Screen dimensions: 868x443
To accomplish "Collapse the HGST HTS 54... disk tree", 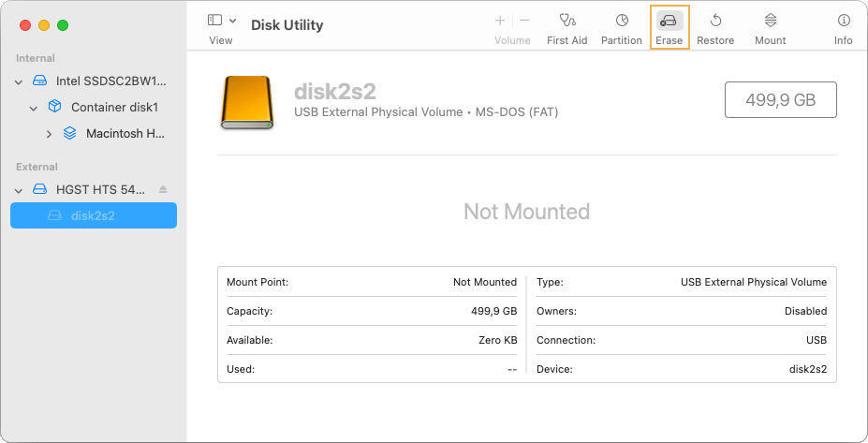I will click(19, 190).
